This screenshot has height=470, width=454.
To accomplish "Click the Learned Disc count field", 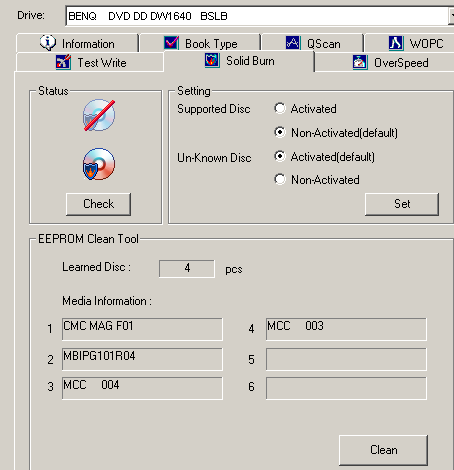I will click(x=187, y=269).
